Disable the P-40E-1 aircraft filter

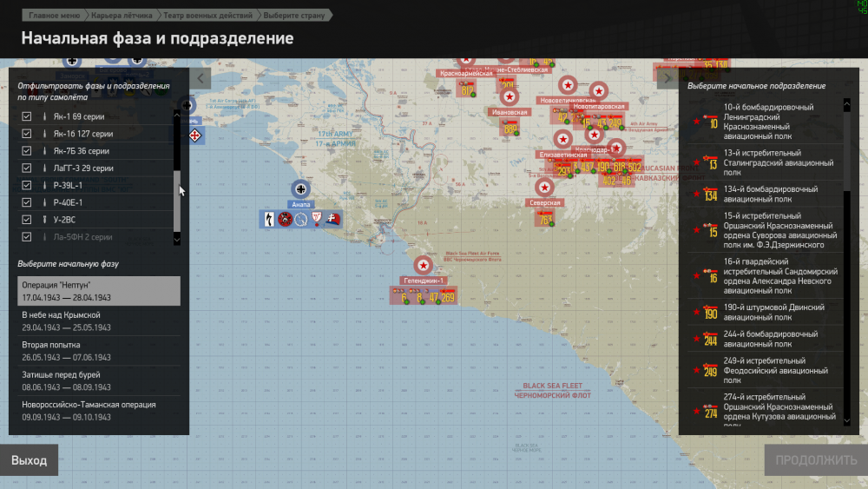[x=27, y=202]
